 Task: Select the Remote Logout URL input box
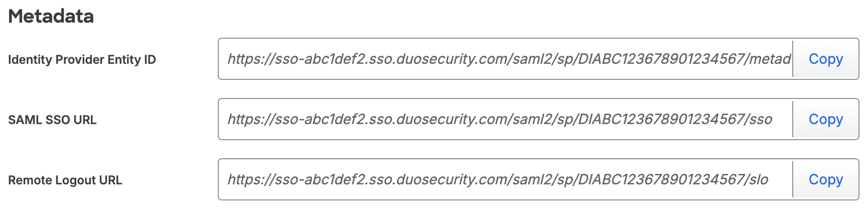click(504, 180)
